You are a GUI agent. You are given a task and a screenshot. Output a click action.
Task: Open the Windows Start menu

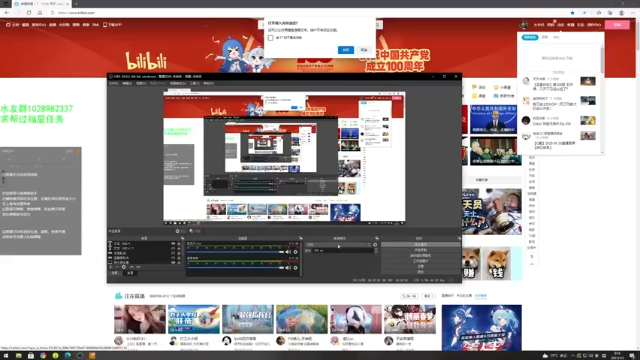pos(6,356)
